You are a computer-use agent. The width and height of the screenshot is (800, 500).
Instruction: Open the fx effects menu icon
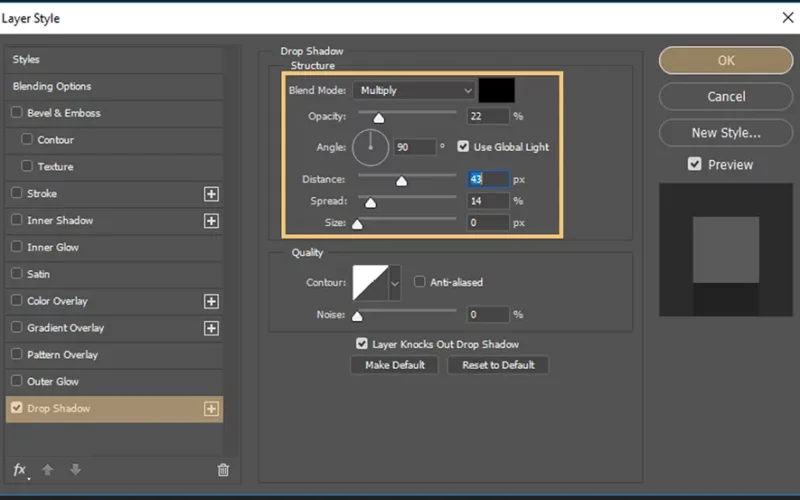tap(20, 470)
